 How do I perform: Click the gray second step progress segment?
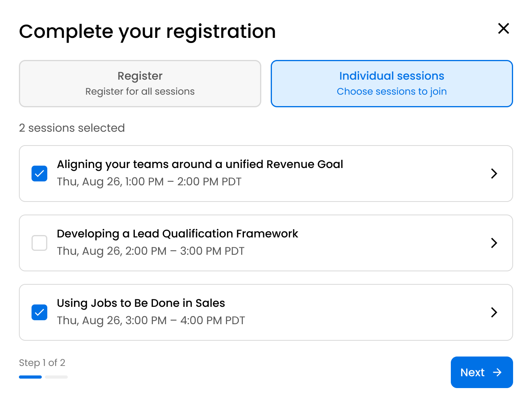pyautogui.click(x=56, y=377)
